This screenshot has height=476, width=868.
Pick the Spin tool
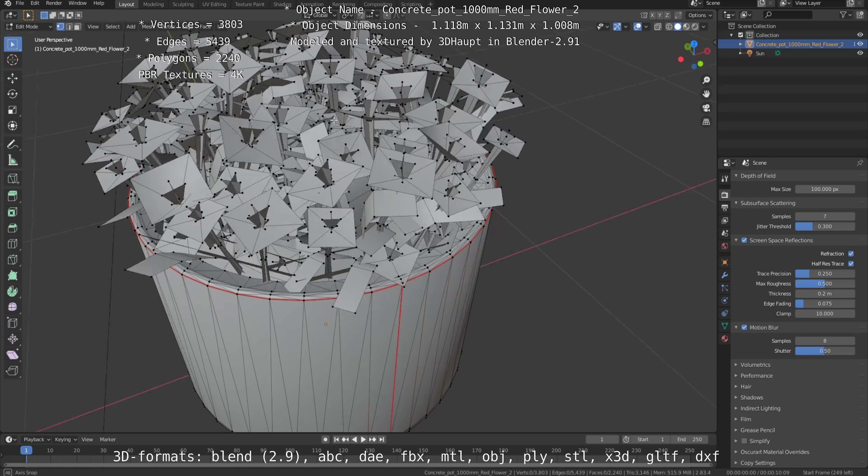[x=13, y=291]
